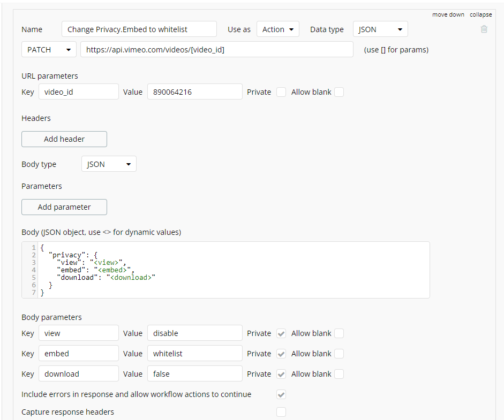
Task: Toggle Include errors in response checkbox
Action: tap(281, 394)
